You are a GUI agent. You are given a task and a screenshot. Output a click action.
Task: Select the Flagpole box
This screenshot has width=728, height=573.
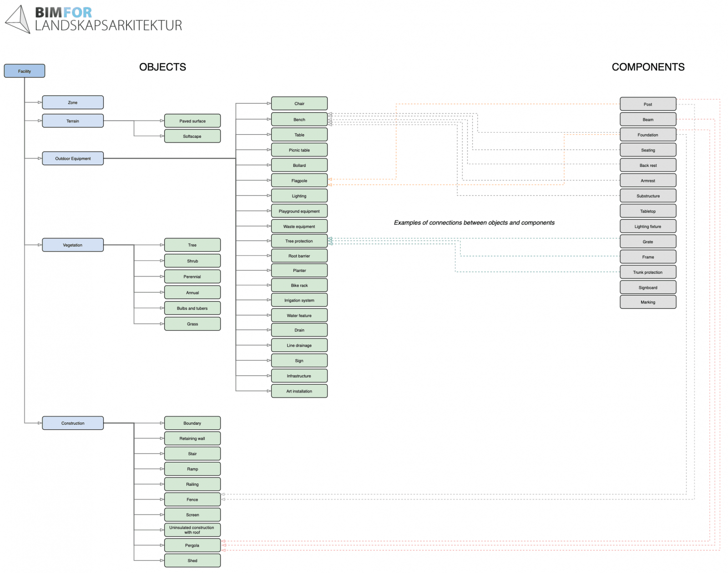(299, 181)
